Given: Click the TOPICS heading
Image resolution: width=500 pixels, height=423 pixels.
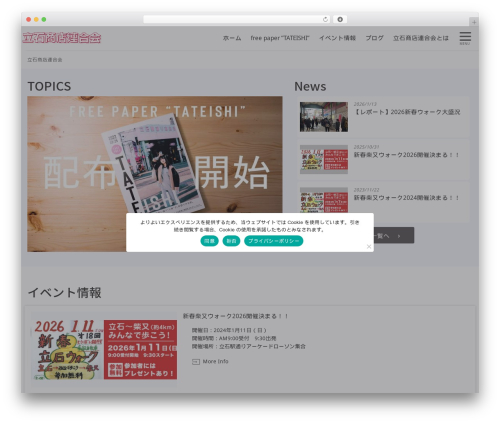Looking at the screenshot, I should (49, 87).
